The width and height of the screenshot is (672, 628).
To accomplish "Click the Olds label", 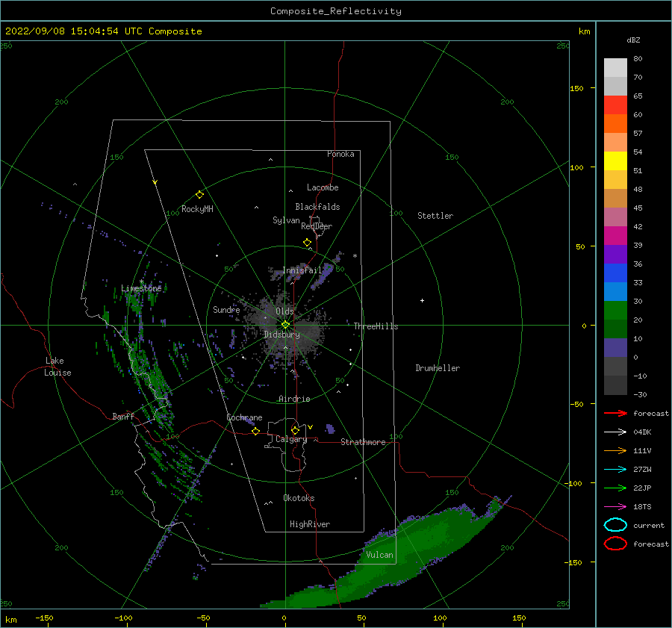I will (x=284, y=311).
